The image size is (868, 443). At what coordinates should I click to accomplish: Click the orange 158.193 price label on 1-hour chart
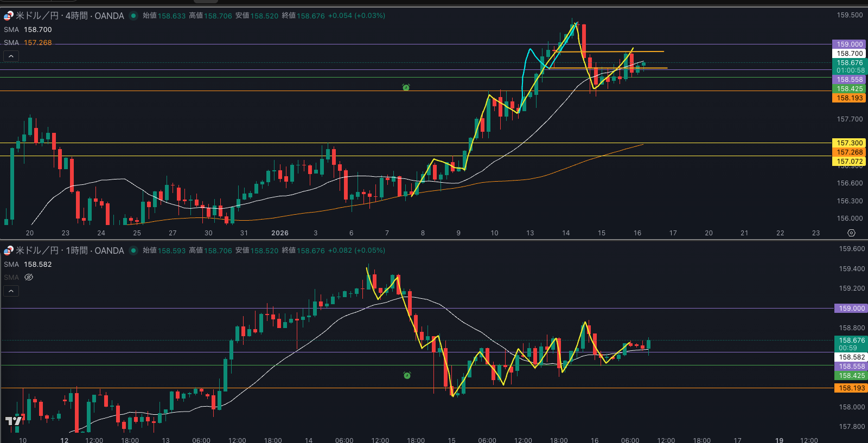851,388
